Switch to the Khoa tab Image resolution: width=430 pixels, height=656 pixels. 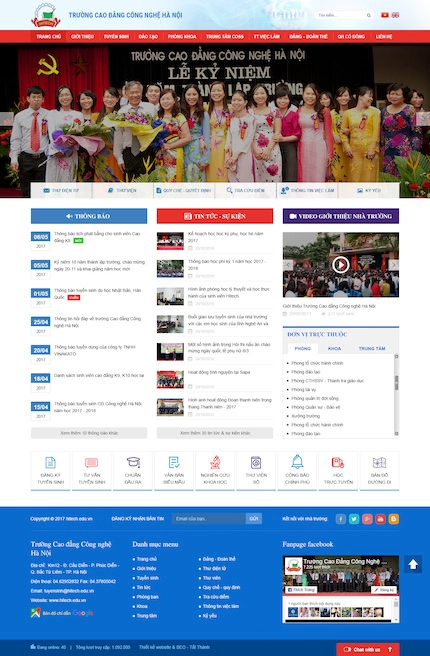(334, 348)
